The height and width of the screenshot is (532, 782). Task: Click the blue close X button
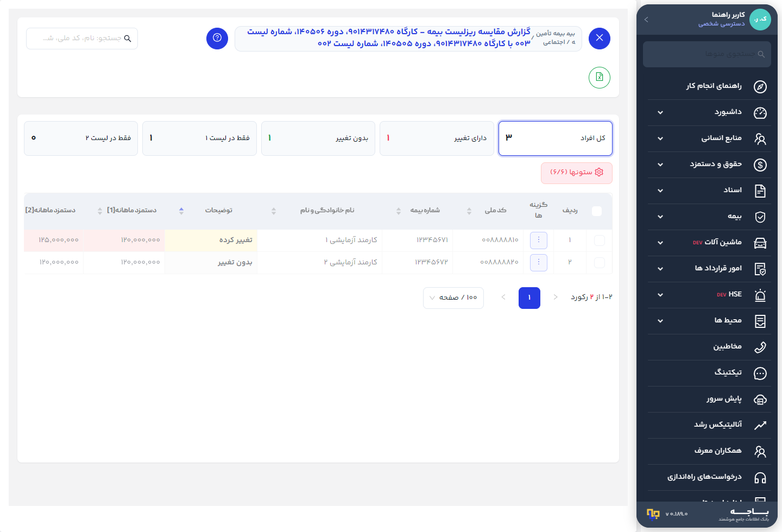(x=600, y=39)
